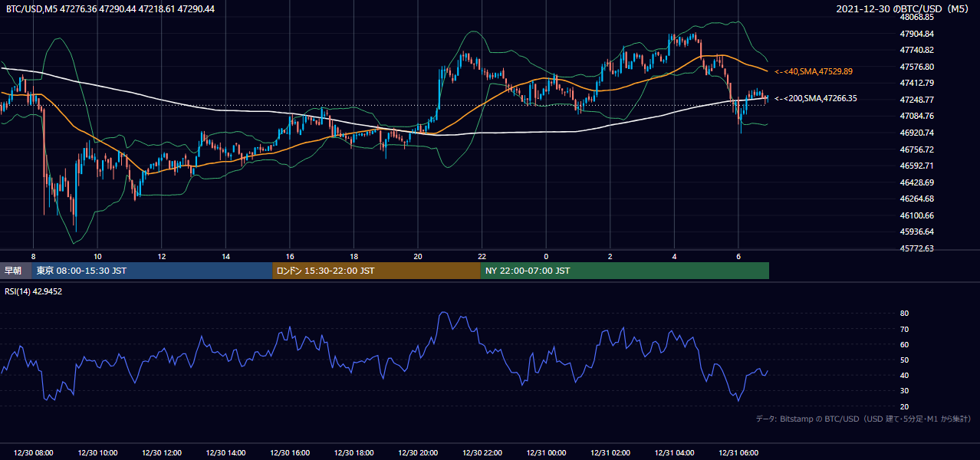Screen dimensions: 980x460
Task: Click RSI scale value 60
Action: tap(905, 344)
